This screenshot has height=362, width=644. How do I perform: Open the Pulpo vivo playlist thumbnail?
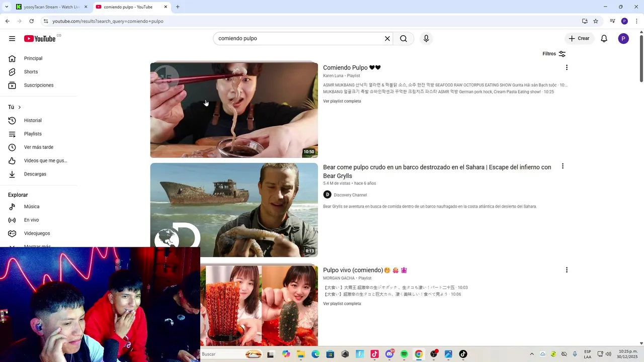coord(259,306)
